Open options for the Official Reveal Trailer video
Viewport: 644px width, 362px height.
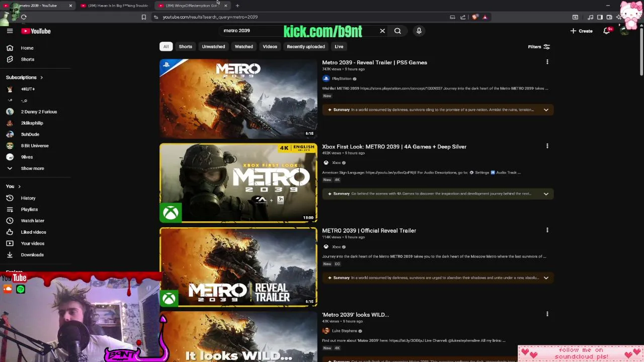coord(547,230)
